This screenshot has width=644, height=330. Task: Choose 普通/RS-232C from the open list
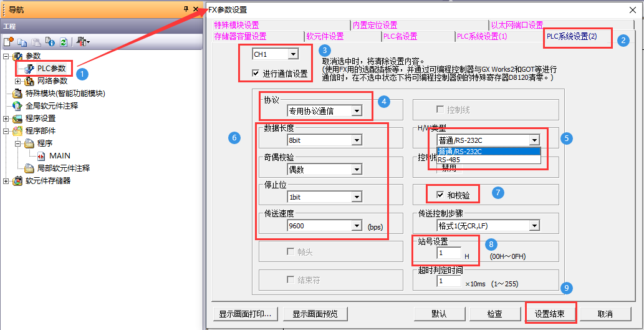(488, 151)
